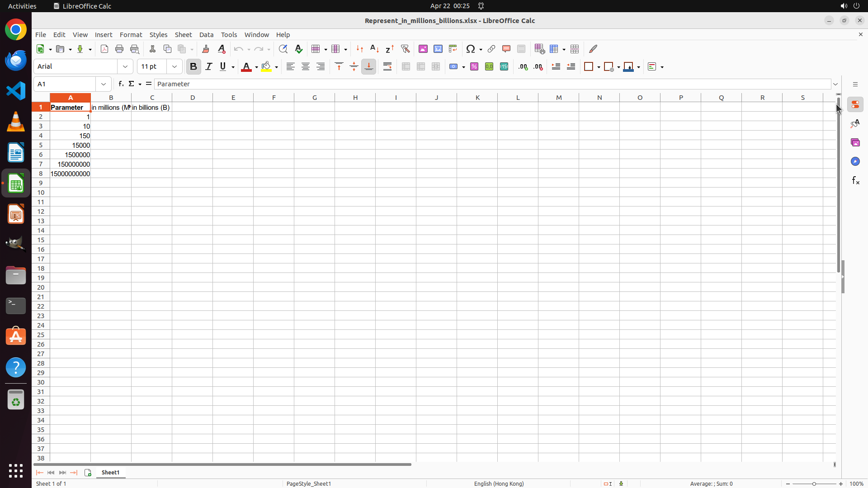This screenshot has width=868, height=488.
Task: Open the Data menu
Action: click(206, 35)
